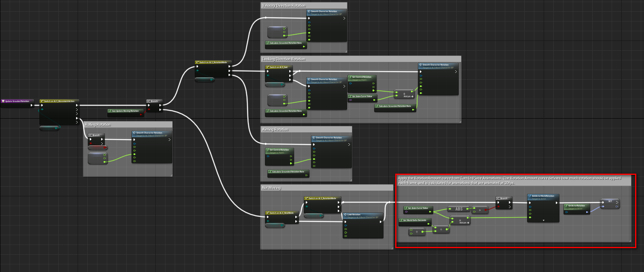Viewport: 644px width, 272px height.
Task: Select the Not Moving comment header
Action: coord(271,188)
